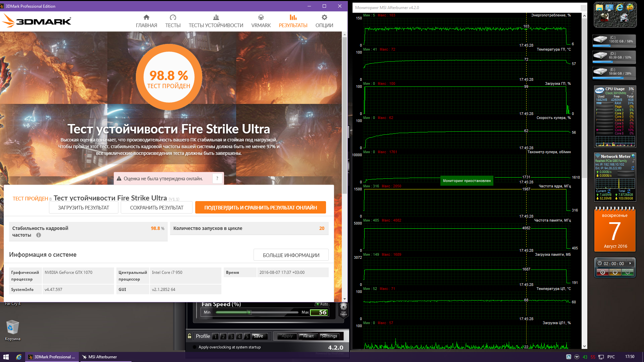Open question mark help on validation warning
The image size is (644, 362).
click(217, 179)
